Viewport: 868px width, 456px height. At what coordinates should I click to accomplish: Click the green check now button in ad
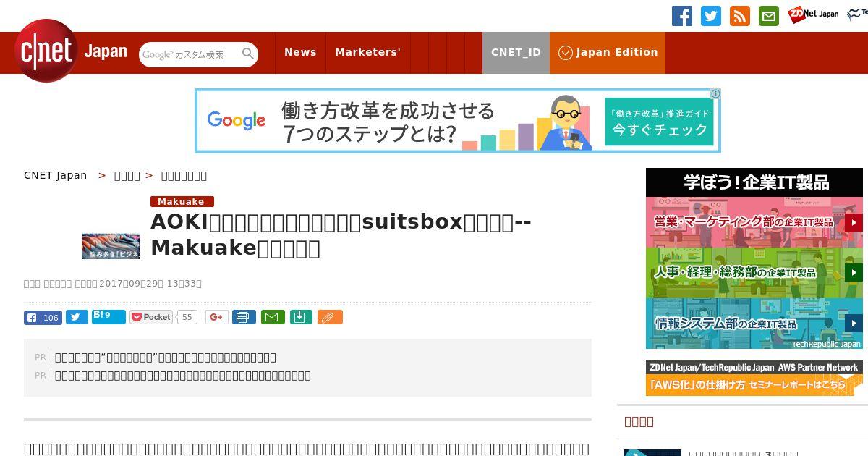[x=659, y=122]
